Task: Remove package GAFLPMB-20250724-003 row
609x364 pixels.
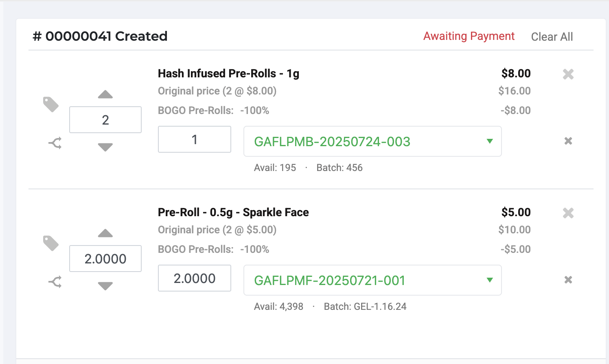Action: [568, 141]
